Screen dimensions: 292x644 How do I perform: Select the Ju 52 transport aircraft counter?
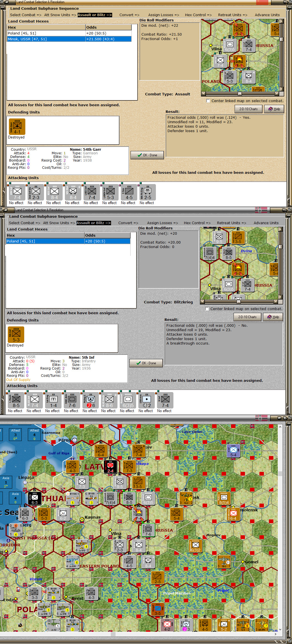pos(53,625)
